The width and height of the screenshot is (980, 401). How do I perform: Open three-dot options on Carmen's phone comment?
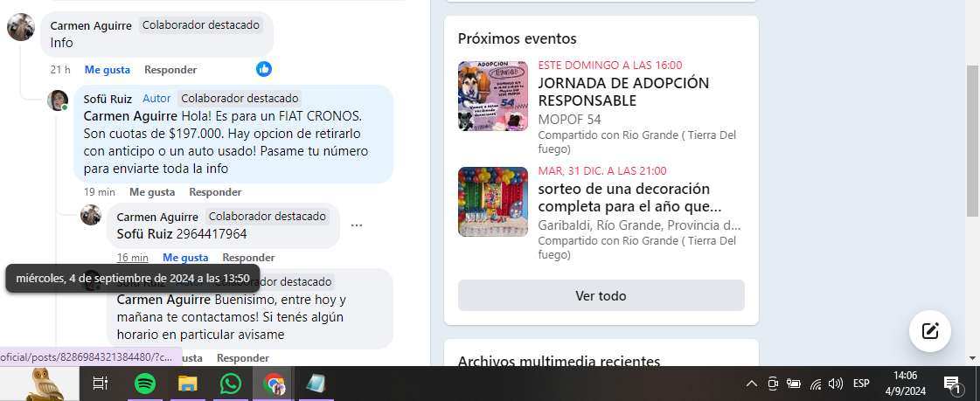click(357, 225)
